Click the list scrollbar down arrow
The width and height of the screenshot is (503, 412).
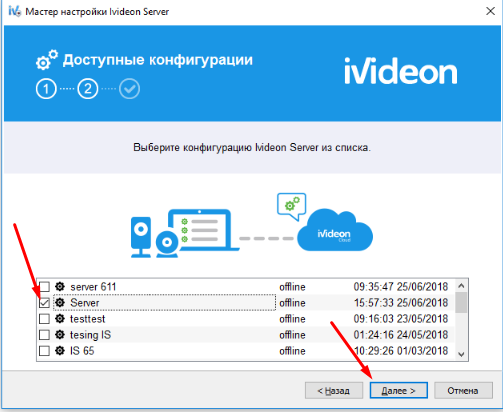click(x=461, y=354)
